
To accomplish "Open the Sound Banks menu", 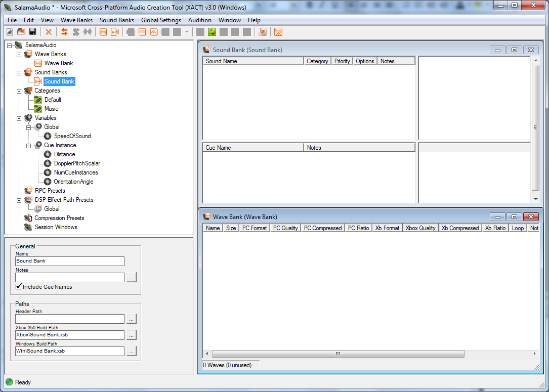I will pyautogui.click(x=116, y=20).
